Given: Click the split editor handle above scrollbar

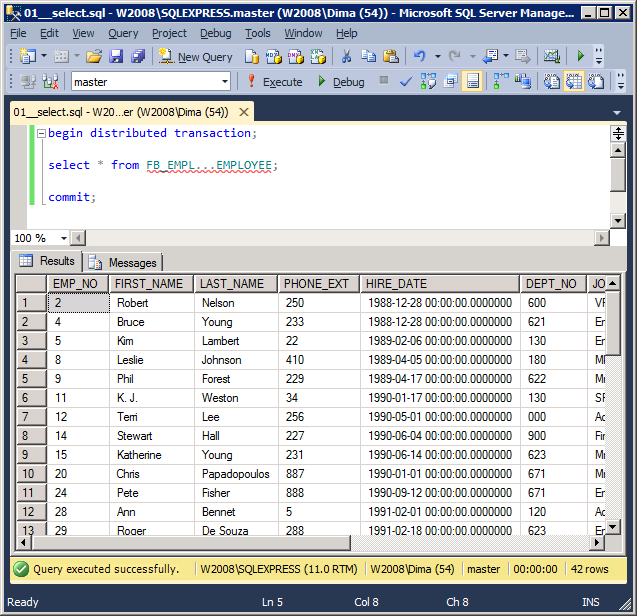Looking at the screenshot, I should pyautogui.click(x=618, y=133).
